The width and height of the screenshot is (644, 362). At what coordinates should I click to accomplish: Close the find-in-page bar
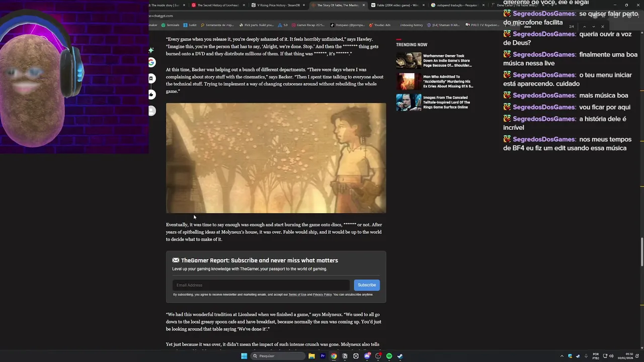pos(602,27)
